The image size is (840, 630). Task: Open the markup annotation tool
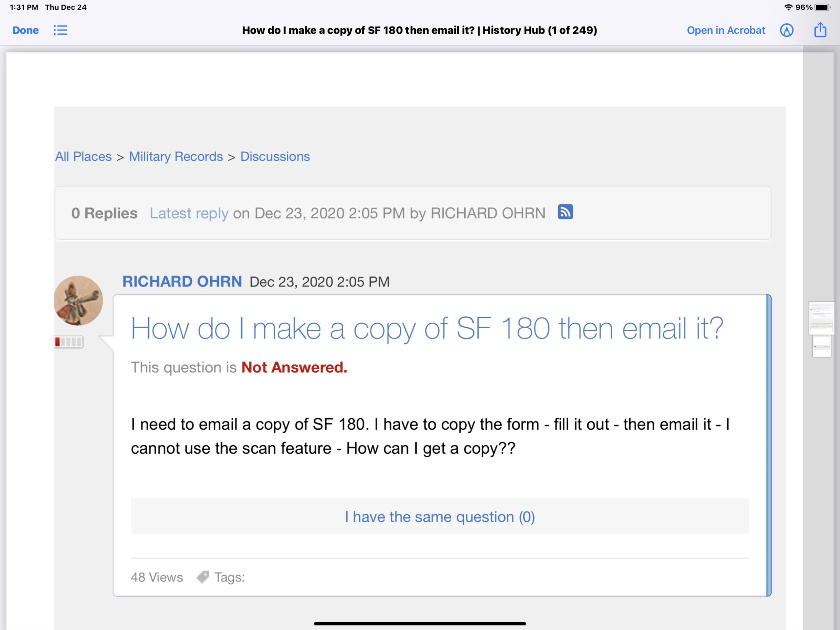(787, 31)
